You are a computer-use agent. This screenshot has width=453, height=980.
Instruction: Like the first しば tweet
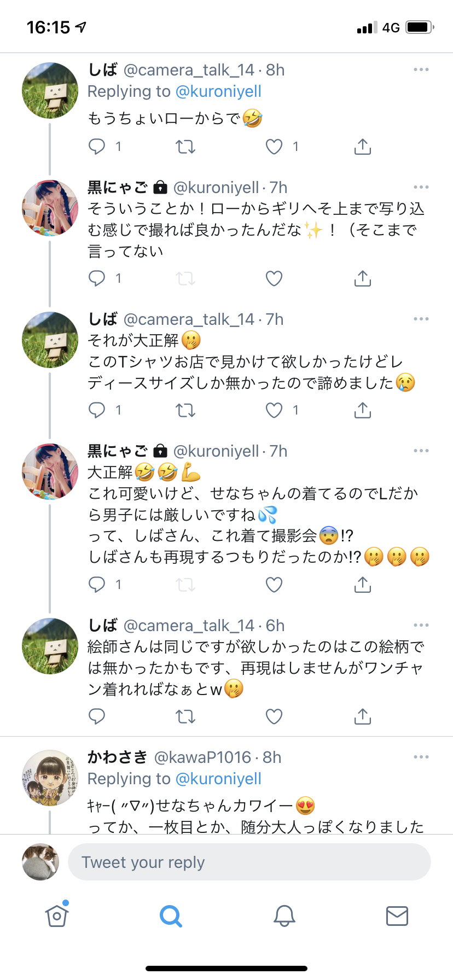[x=274, y=147]
